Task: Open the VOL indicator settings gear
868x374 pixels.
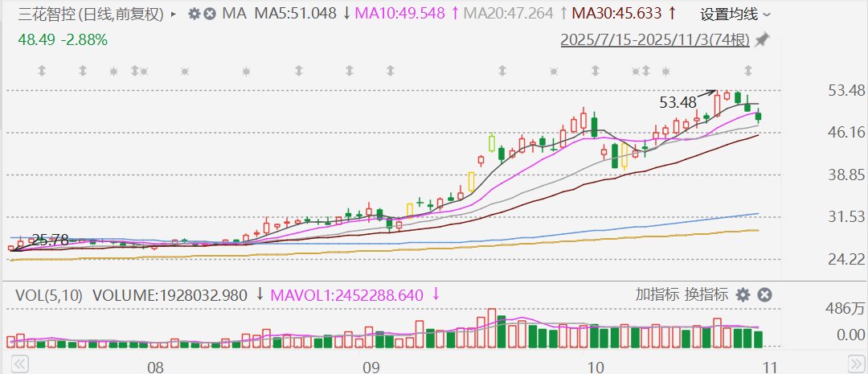Action: pos(743,294)
